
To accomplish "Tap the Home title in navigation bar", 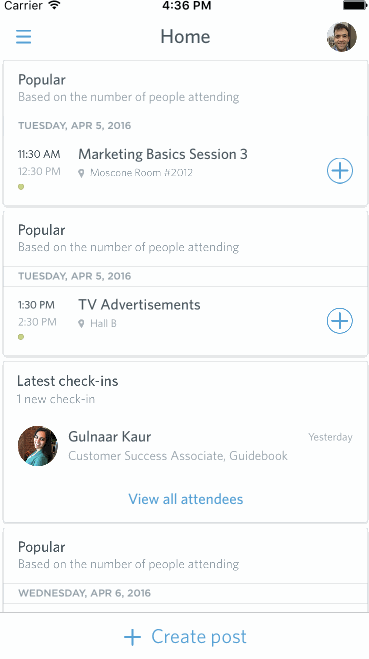I will tap(185, 37).
